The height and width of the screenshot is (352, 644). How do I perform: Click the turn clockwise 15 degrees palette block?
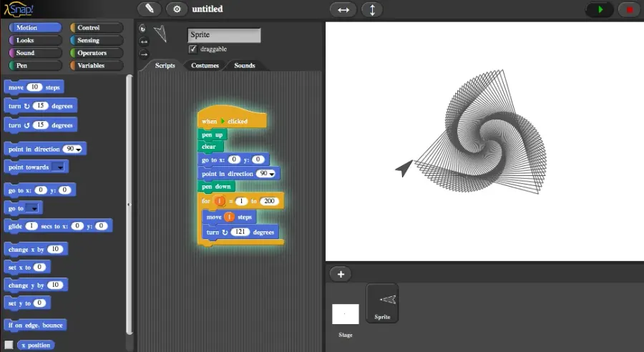40,106
